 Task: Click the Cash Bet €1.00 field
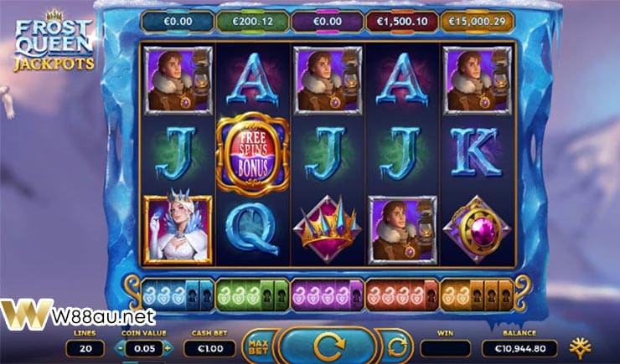click(209, 349)
